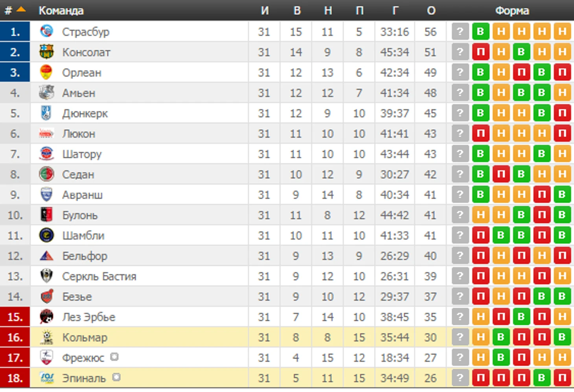Open the Амьен team link

[79, 93]
